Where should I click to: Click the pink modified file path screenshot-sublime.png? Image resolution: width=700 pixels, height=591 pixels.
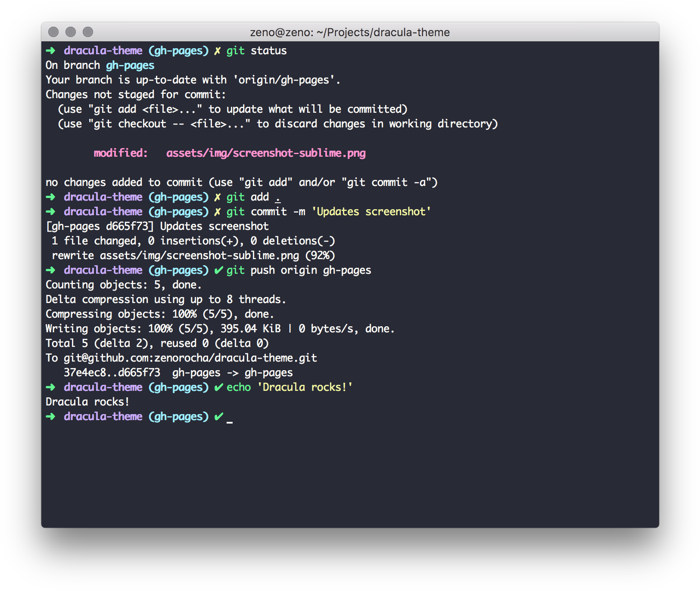click(x=266, y=153)
